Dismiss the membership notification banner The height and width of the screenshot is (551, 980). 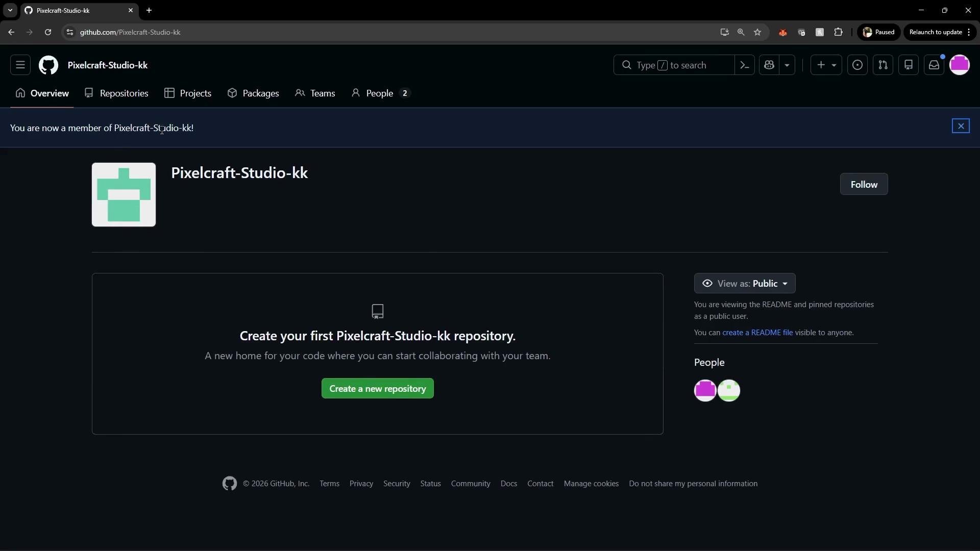coord(961,126)
